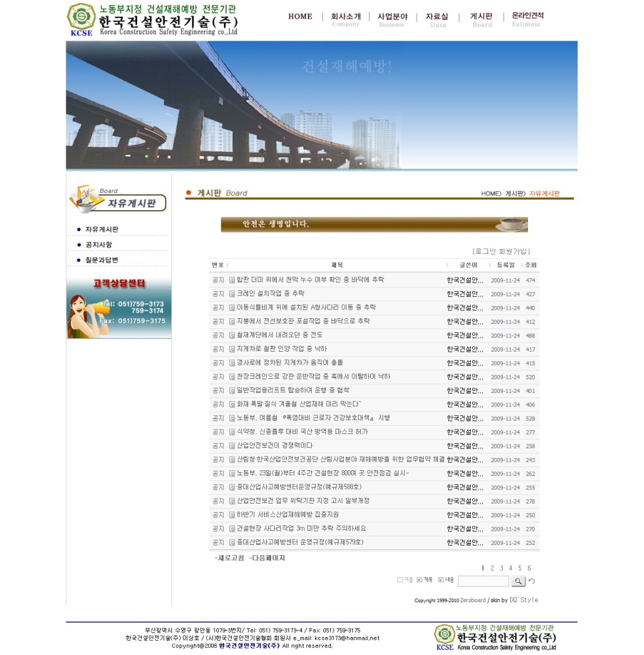This screenshot has height=655, width=644.
Task: Click the coffee cup banner image
Action: [x=374, y=224]
